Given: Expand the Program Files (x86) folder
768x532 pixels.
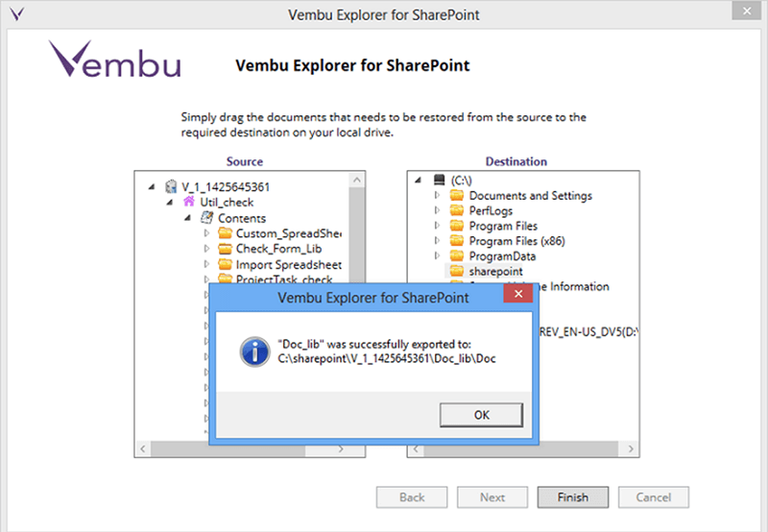Looking at the screenshot, I should (438, 241).
